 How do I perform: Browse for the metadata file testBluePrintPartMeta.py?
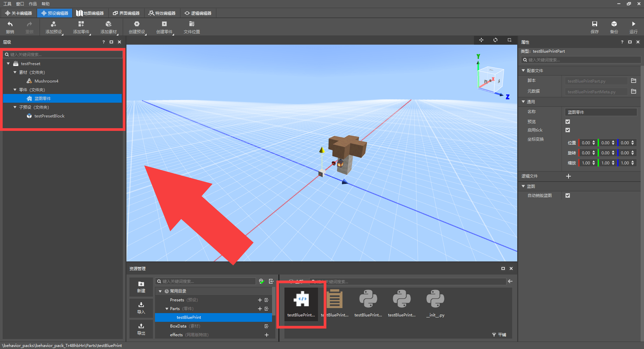click(634, 91)
